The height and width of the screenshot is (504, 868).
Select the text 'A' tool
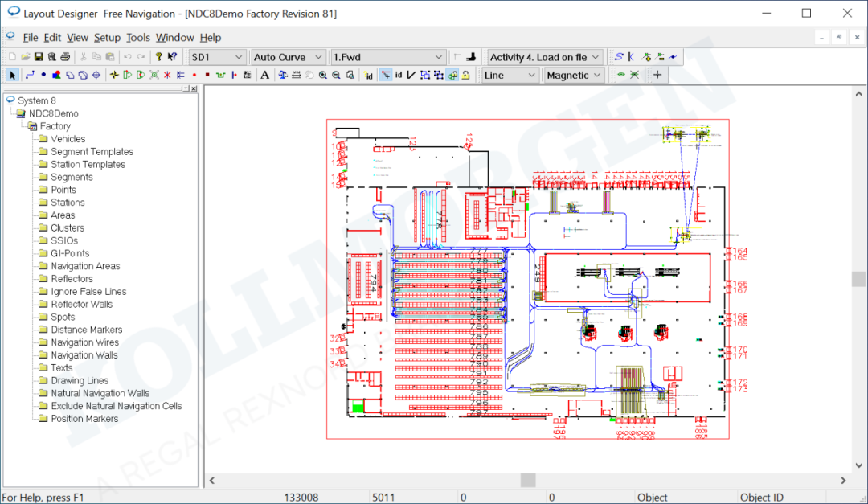coord(264,76)
